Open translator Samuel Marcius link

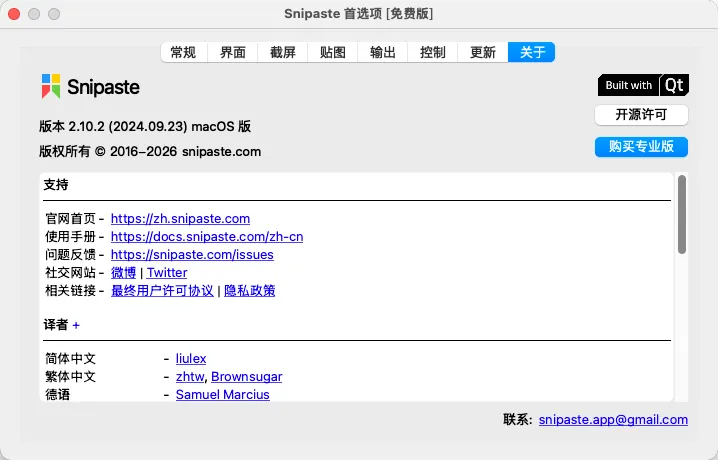(x=223, y=394)
